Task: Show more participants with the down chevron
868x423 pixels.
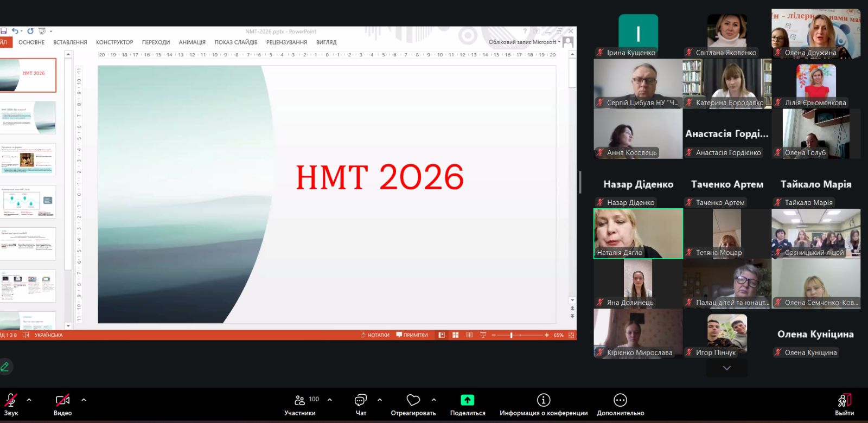Action: (x=726, y=368)
